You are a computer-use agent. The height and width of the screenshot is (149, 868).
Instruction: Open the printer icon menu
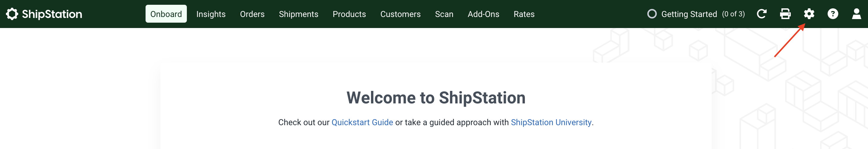point(785,14)
